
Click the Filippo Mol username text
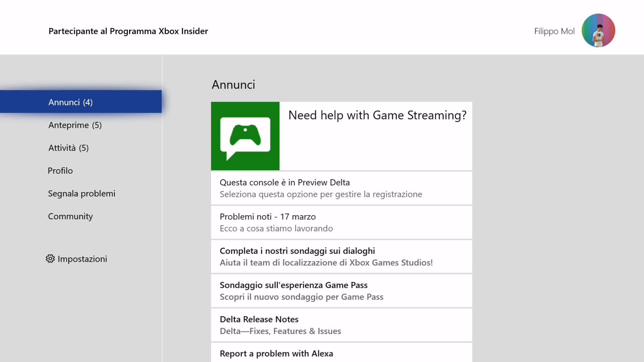point(554,31)
